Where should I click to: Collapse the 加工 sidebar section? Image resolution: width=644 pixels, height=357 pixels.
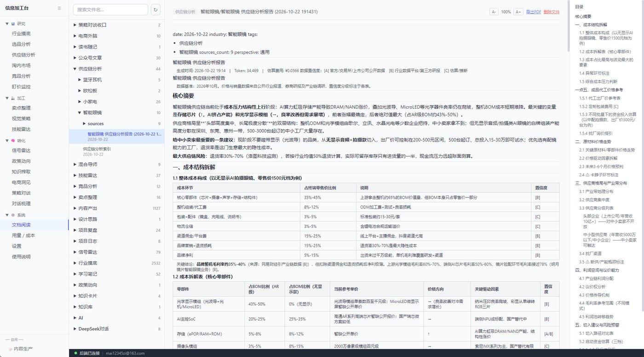(x=7, y=98)
